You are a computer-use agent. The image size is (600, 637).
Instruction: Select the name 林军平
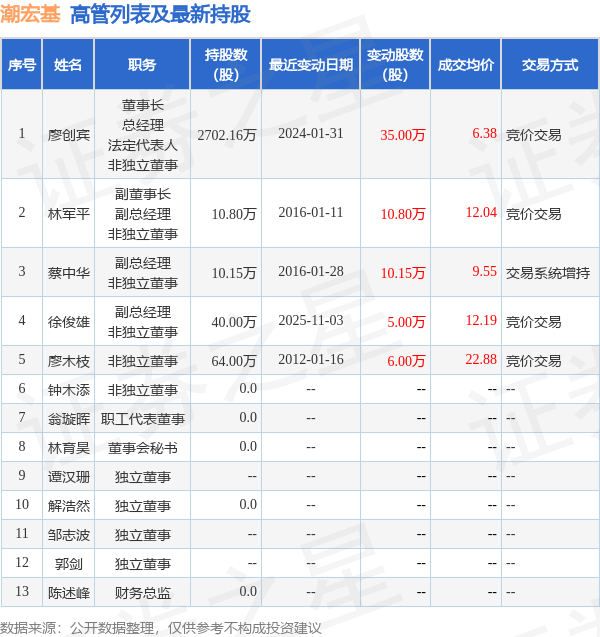(69, 214)
